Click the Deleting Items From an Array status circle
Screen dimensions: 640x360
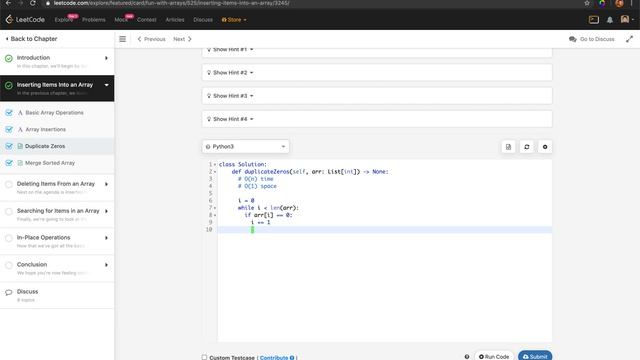[x=9, y=184]
